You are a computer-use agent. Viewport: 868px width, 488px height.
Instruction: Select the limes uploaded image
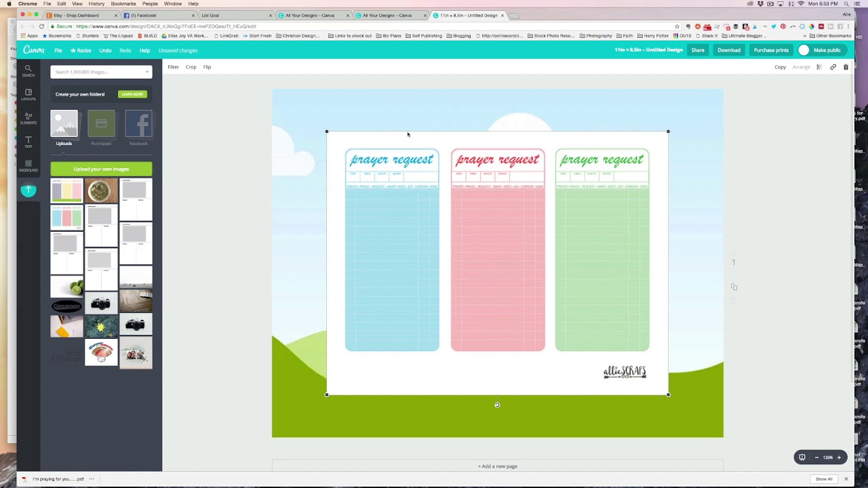click(66, 287)
